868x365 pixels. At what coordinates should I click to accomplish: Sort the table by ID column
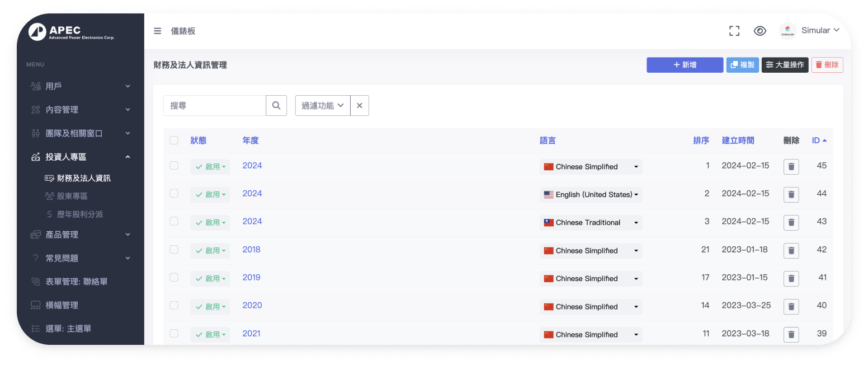(x=819, y=141)
